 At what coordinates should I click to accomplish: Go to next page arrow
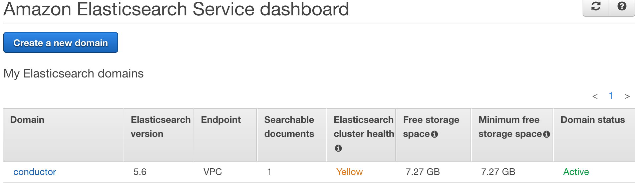pyautogui.click(x=627, y=97)
